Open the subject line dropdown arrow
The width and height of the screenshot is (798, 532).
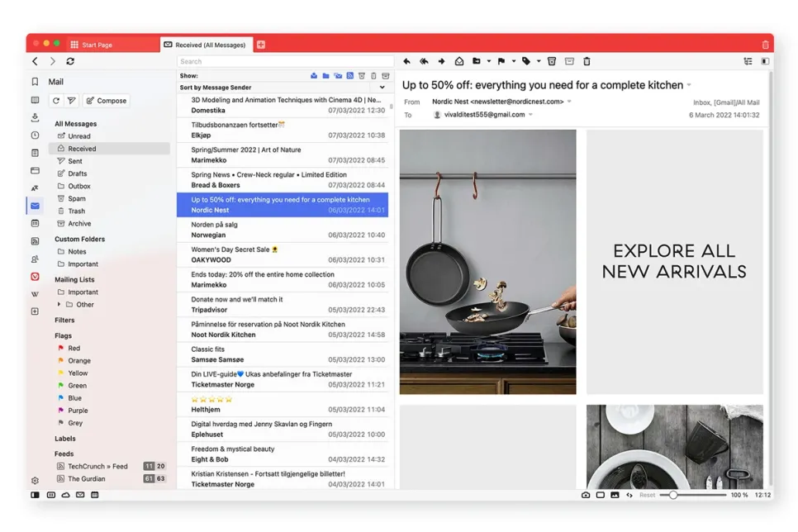tap(690, 85)
